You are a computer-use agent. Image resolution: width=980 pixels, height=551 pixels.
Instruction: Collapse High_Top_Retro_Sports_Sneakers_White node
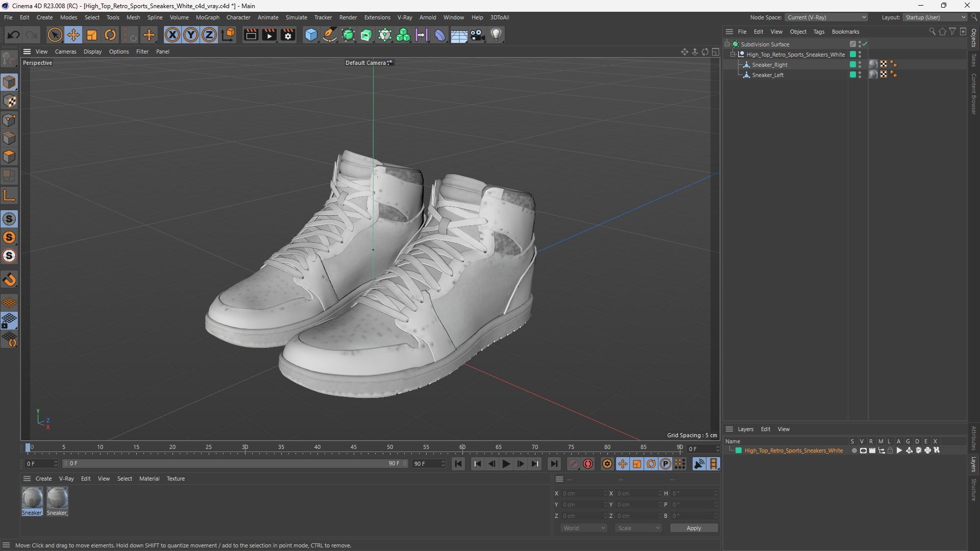click(733, 55)
